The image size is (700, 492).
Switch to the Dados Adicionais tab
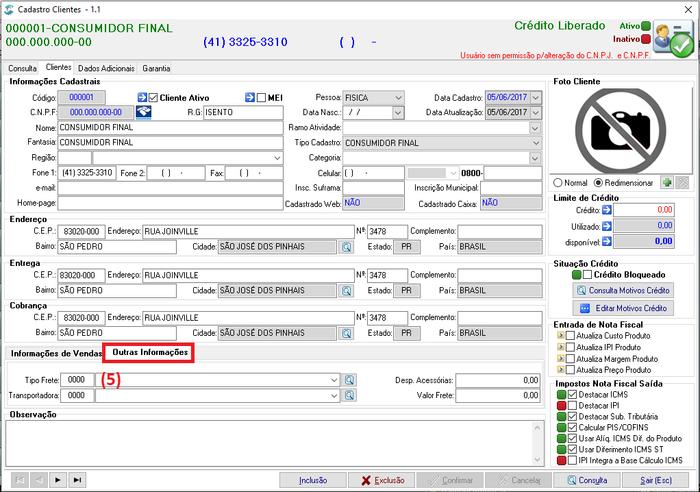click(106, 68)
